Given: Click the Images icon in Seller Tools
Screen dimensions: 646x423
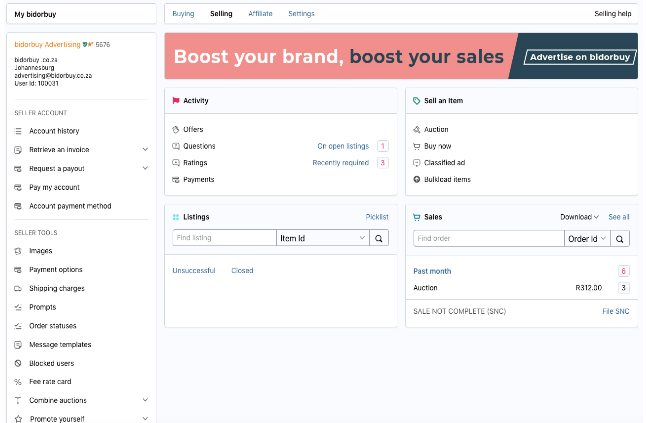Looking at the screenshot, I should coord(18,251).
